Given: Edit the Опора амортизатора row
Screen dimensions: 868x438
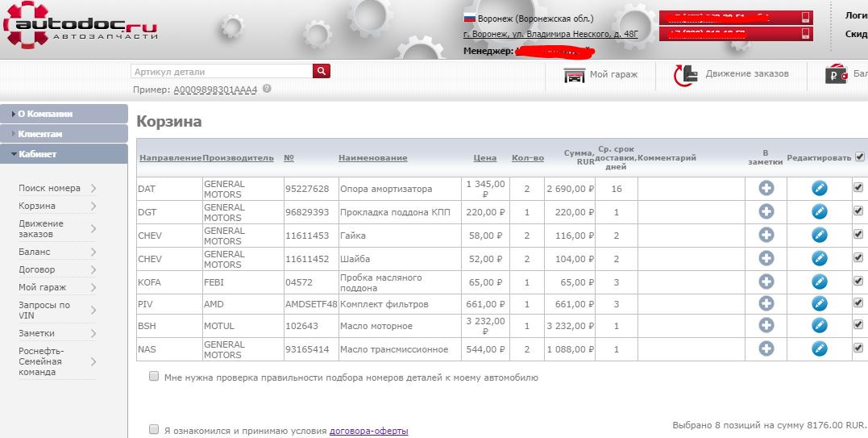Looking at the screenshot, I should pyautogui.click(x=820, y=188).
